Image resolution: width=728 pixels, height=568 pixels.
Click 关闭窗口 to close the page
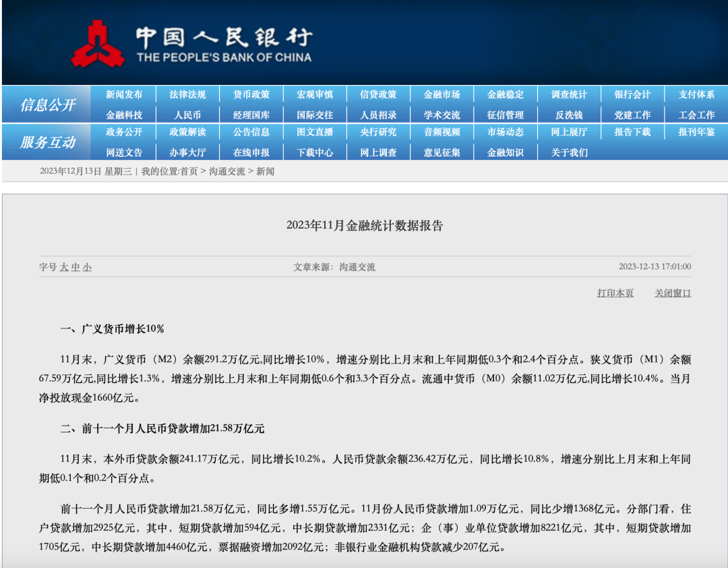click(672, 293)
